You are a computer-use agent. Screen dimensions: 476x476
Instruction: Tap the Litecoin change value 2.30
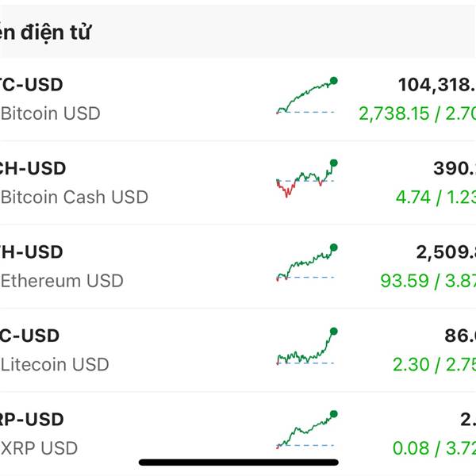pos(411,365)
